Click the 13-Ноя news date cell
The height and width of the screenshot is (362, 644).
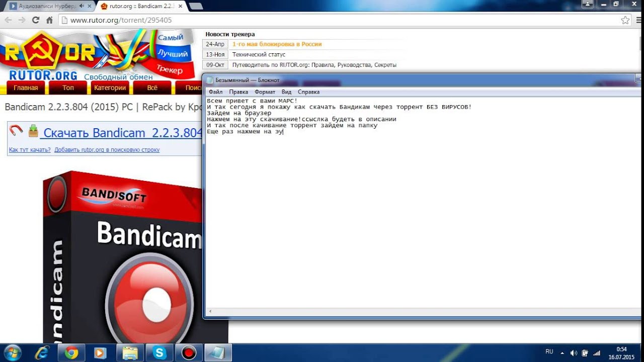coord(215,54)
